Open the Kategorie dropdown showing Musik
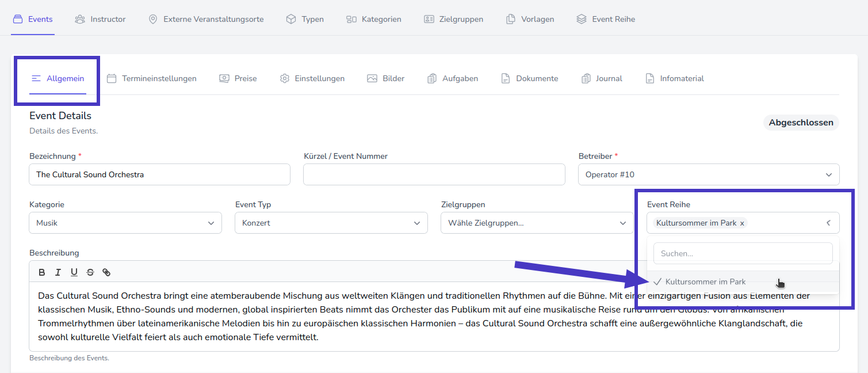868x373 pixels. pyautogui.click(x=125, y=223)
